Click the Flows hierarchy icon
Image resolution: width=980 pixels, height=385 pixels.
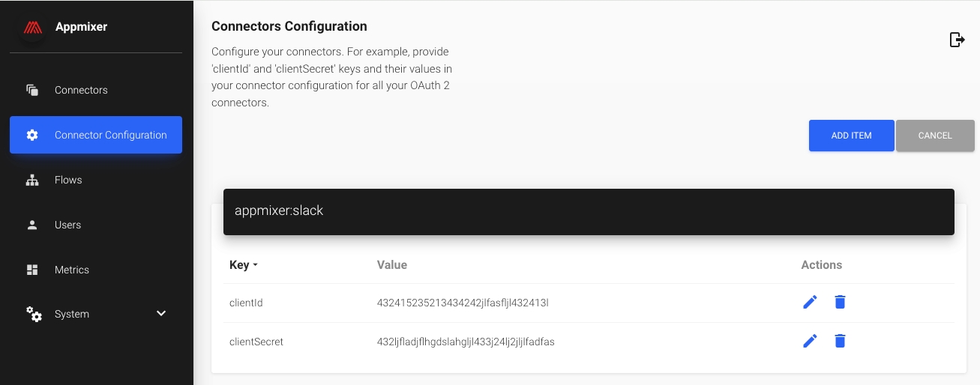(x=32, y=180)
